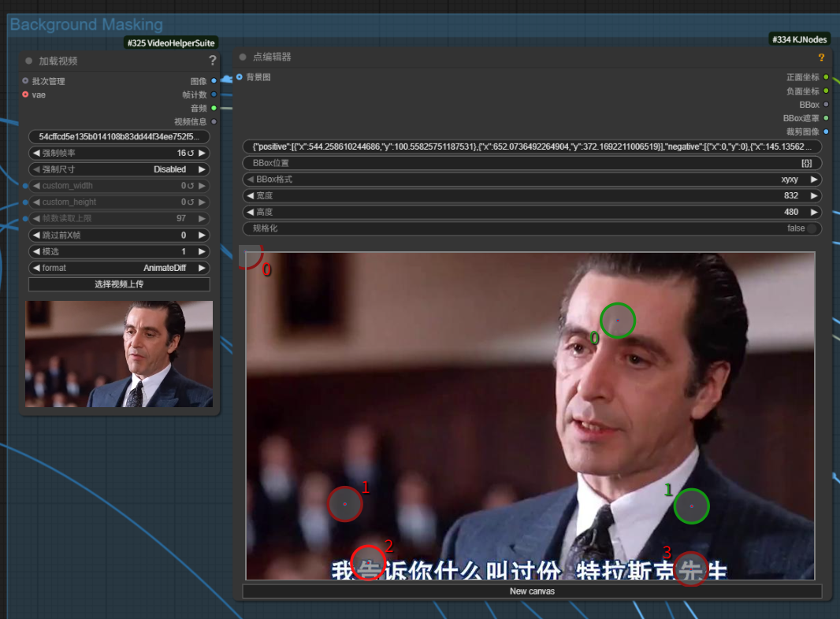
Task: Increase 跳过前X帧 value
Action: tap(202, 235)
